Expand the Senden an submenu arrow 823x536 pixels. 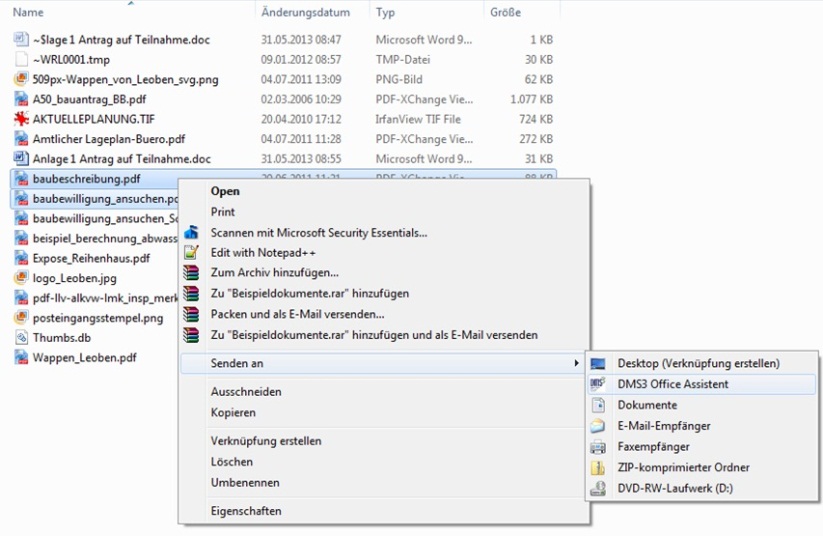coord(576,363)
